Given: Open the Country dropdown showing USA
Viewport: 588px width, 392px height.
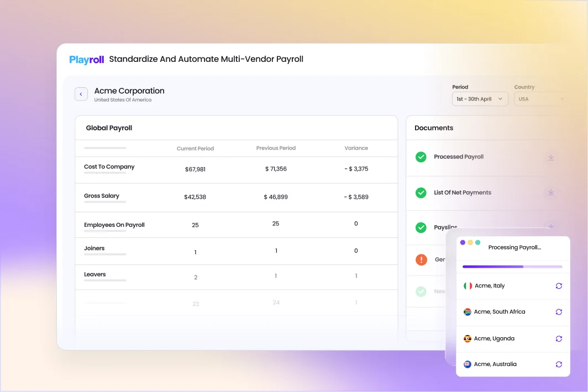Looking at the screenshot, I should 540,98.
